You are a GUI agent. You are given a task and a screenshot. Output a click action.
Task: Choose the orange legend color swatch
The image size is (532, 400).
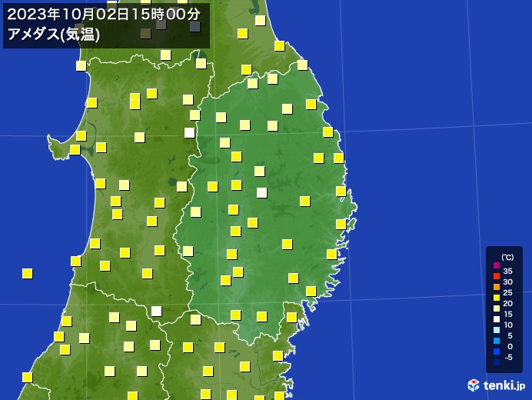coord(497,287)
